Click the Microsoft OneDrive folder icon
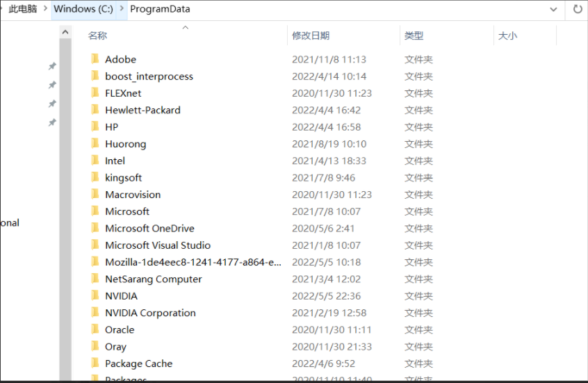This screenshot has height=383, width=588. 95,228
